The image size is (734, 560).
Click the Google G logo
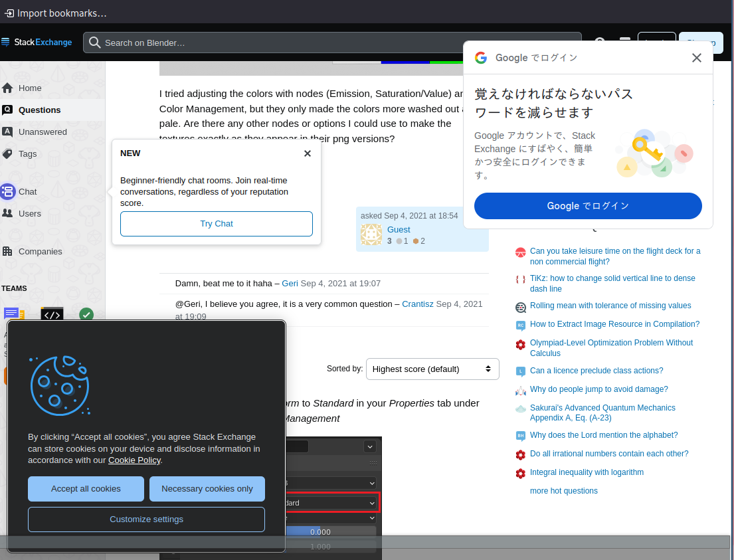(481, 58)
